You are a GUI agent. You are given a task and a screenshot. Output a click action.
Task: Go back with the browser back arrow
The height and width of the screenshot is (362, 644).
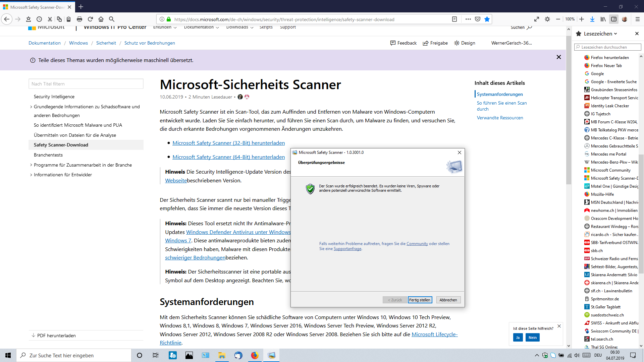(x=7, y=19)
